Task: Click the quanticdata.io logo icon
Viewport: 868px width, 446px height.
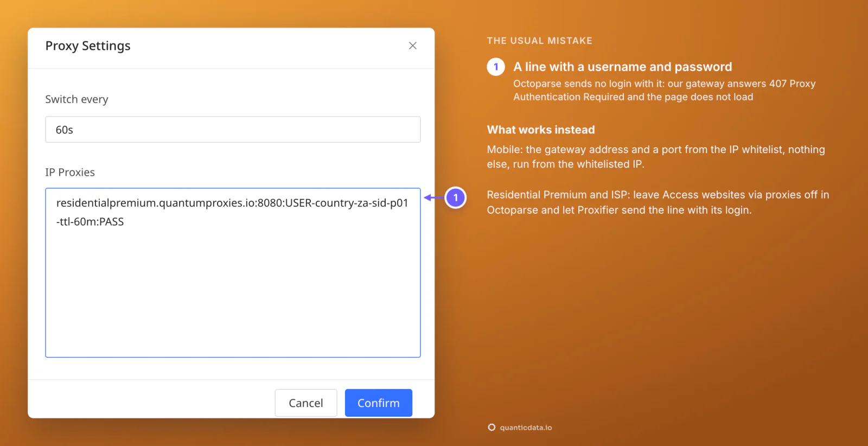Action: point(492,428)
